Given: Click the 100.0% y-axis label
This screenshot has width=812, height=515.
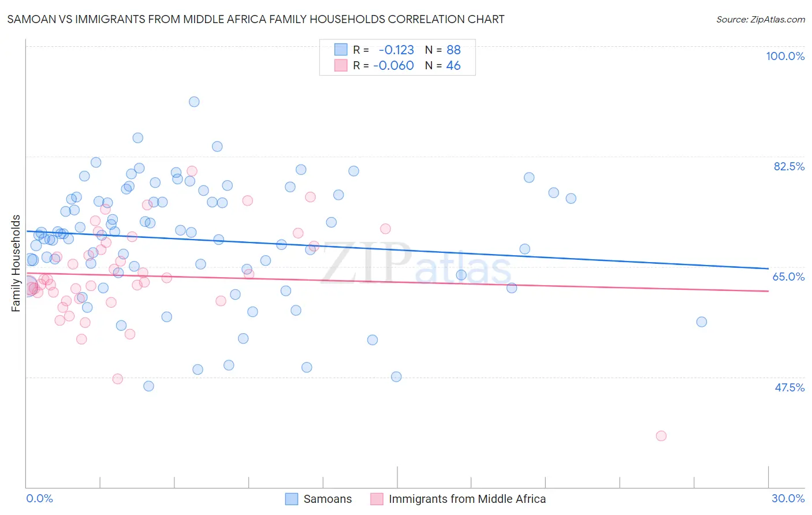Looking at the screenshot, I should click(x=785, y=56).
